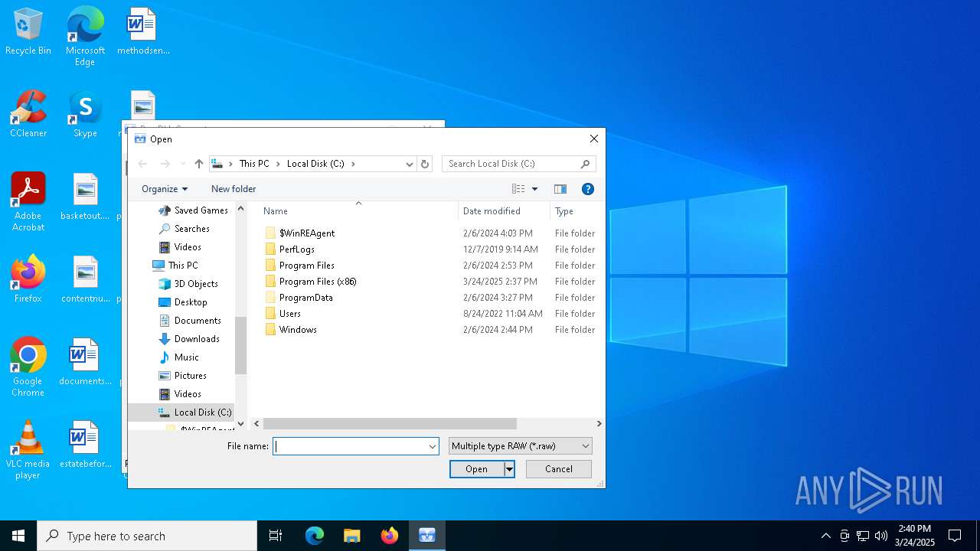This screenshot has width=980, height=551.
Task: Open the address bar previous locations dropdown
Action: point(410,164)
